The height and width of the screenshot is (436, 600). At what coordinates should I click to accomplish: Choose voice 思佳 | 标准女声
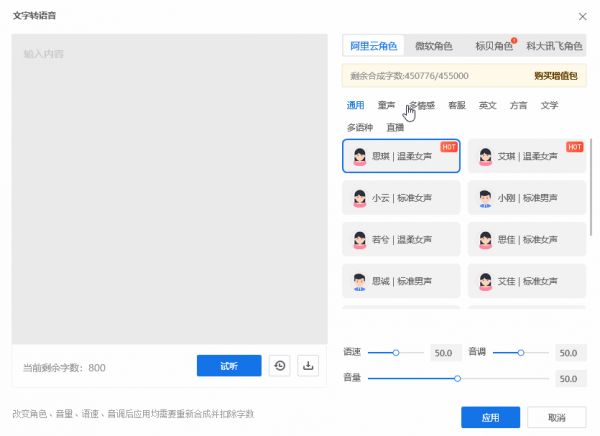527,240
